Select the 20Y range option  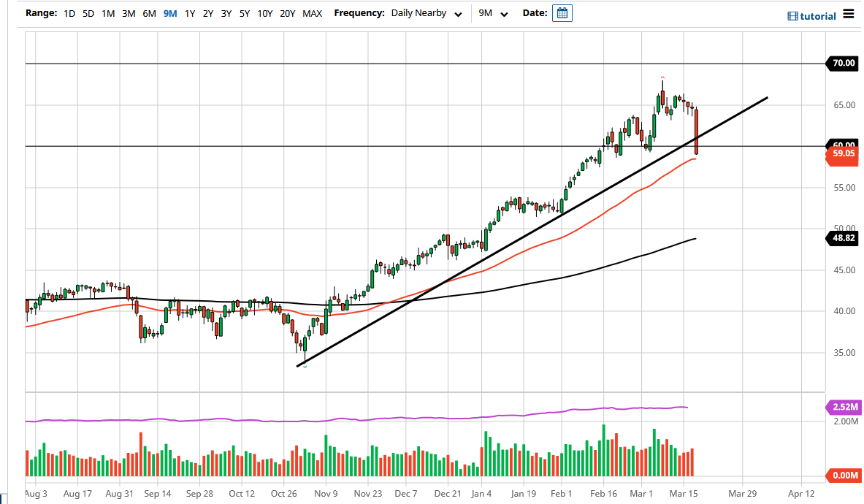286,12
